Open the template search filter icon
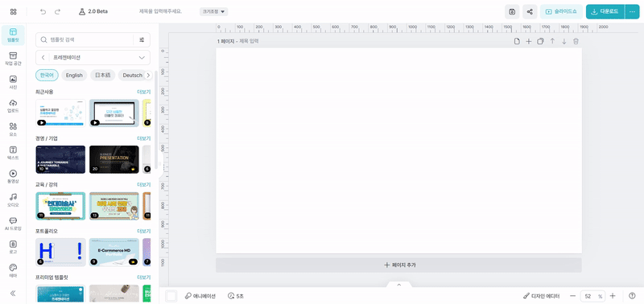Image resolution: width=644 pixels, height=304 pixels. coord(142,39)
